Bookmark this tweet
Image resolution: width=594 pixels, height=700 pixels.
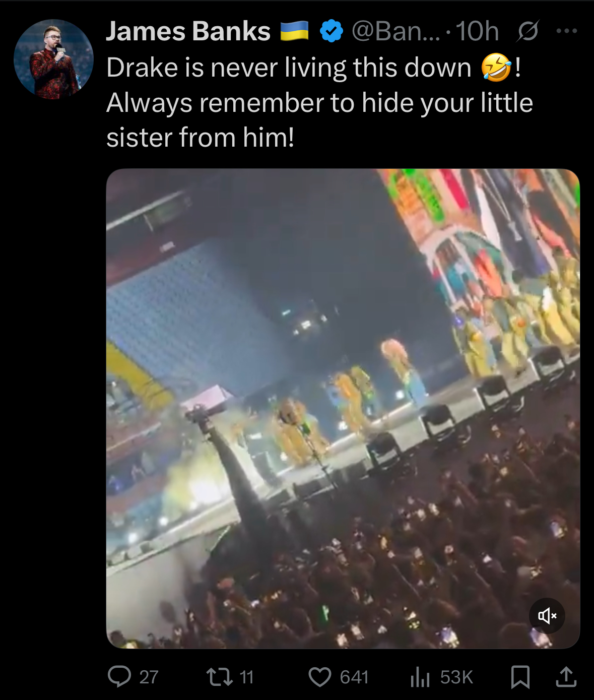520,677
